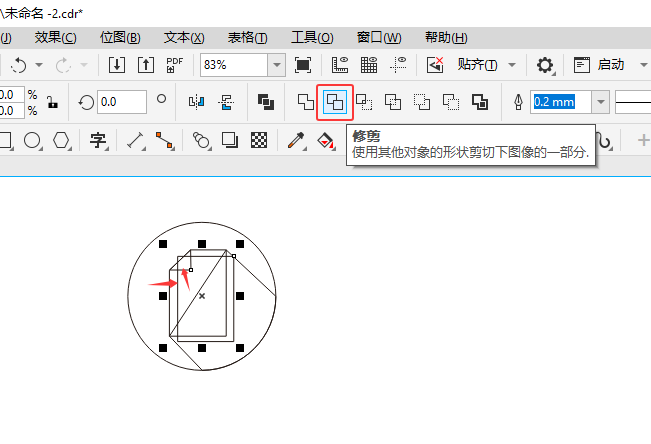The image size is (651, 444).
Task: Toggle the show grid icon
Action: pyautogui.click(x=369, y=65)
